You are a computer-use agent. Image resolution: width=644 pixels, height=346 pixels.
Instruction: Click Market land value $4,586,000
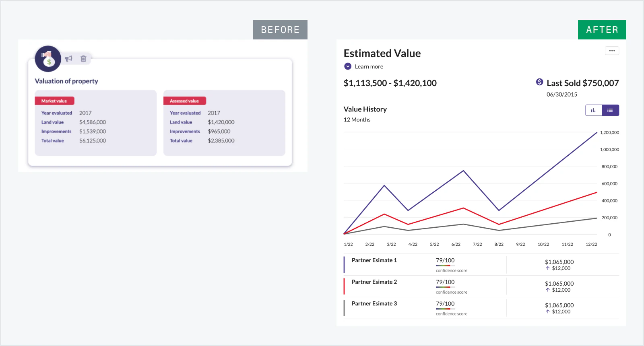pos(93,122)
